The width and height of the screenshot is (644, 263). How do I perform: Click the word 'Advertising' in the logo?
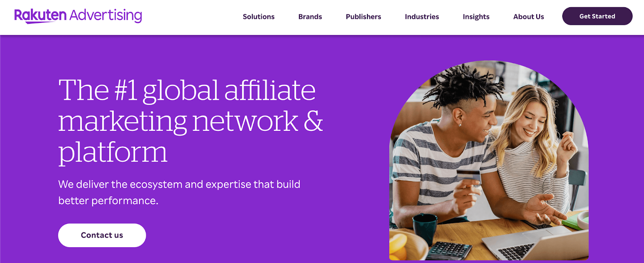(106, 16)
